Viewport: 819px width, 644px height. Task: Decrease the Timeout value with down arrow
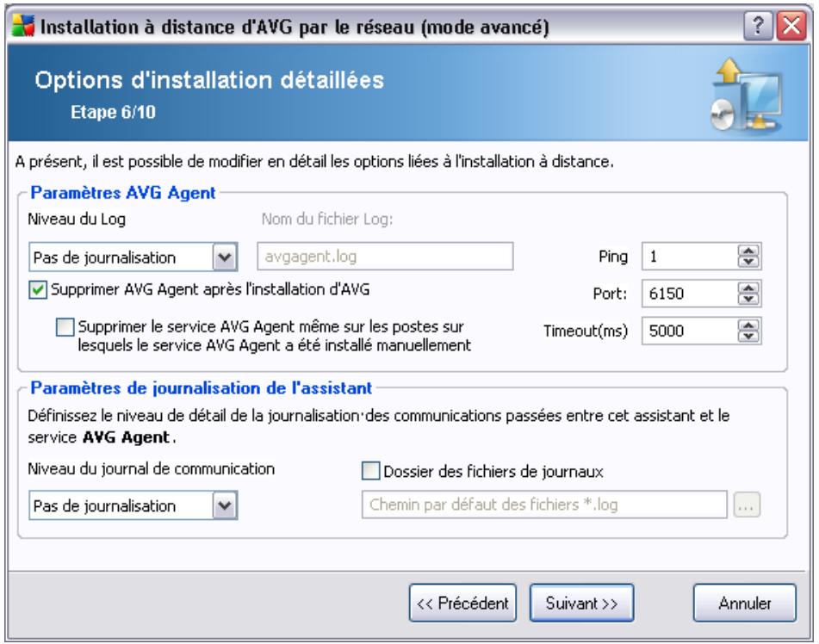(748, 337)
